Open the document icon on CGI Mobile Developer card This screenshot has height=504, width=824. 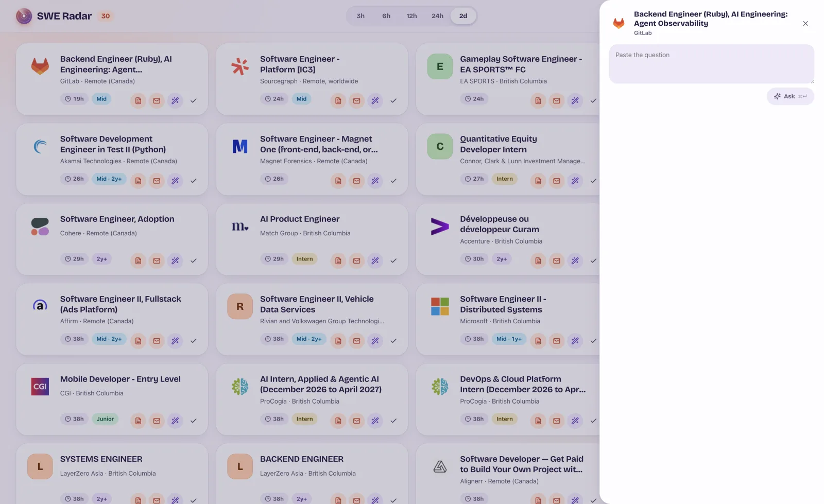tap(138, 421)
